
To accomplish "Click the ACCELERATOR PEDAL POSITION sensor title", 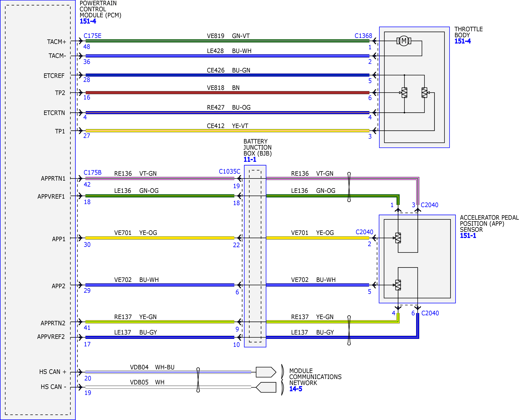I will pyautogui.click(x=489, y=224).
